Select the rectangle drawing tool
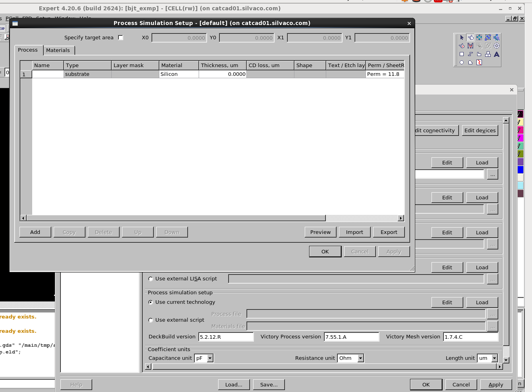Screen dimensions: 532x392 click(x=462, y=54)
